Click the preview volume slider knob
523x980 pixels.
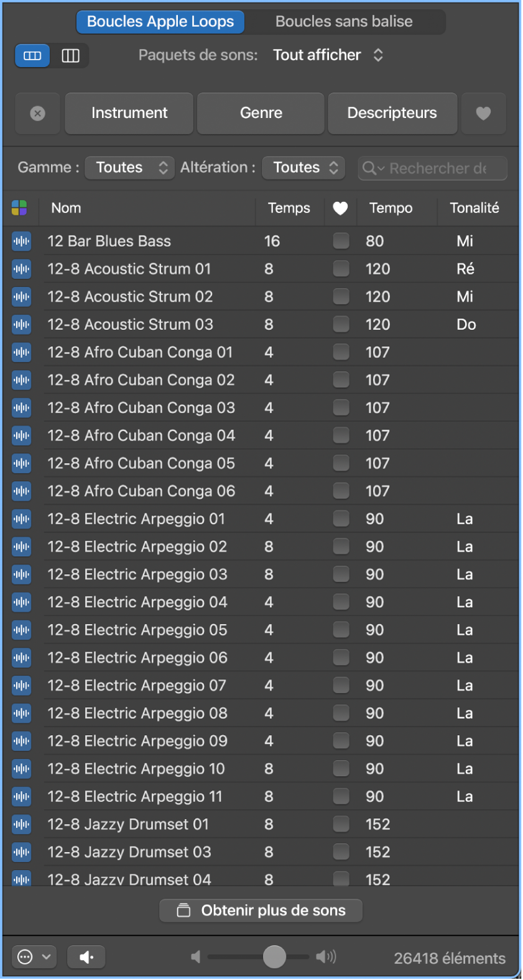274,957
